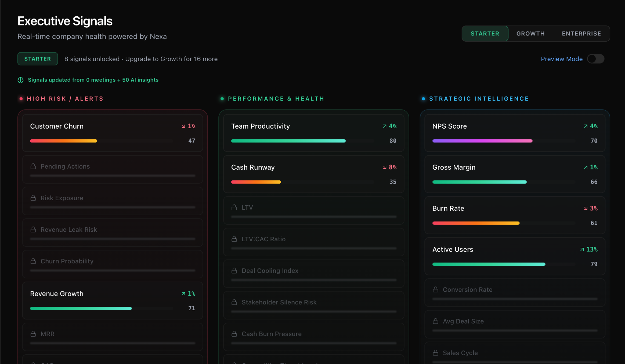Click the Cash Runway progress bar

click(303, 182)
